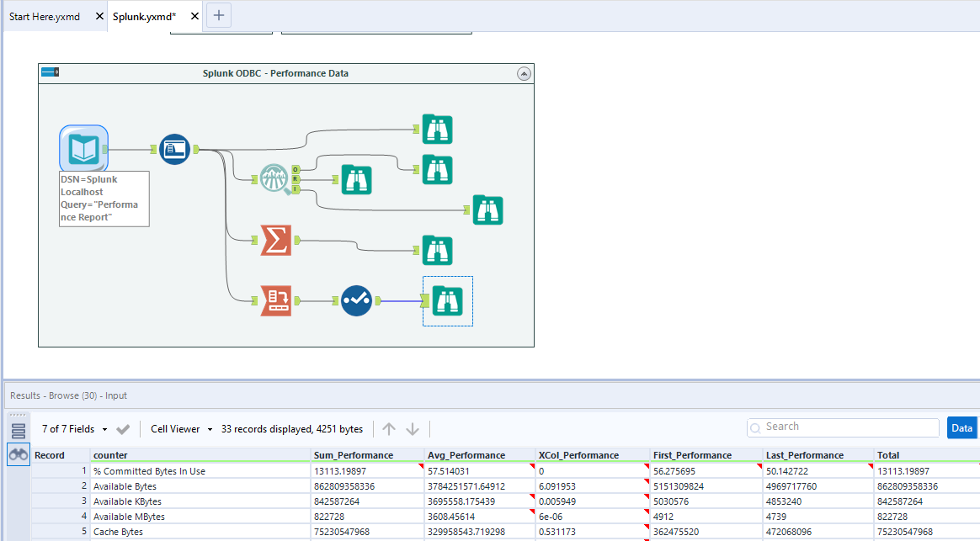980x541 pixels.
Task: Toggle the field selection checkmark next to 7 of 7 Fields
Action: (123, 428)
